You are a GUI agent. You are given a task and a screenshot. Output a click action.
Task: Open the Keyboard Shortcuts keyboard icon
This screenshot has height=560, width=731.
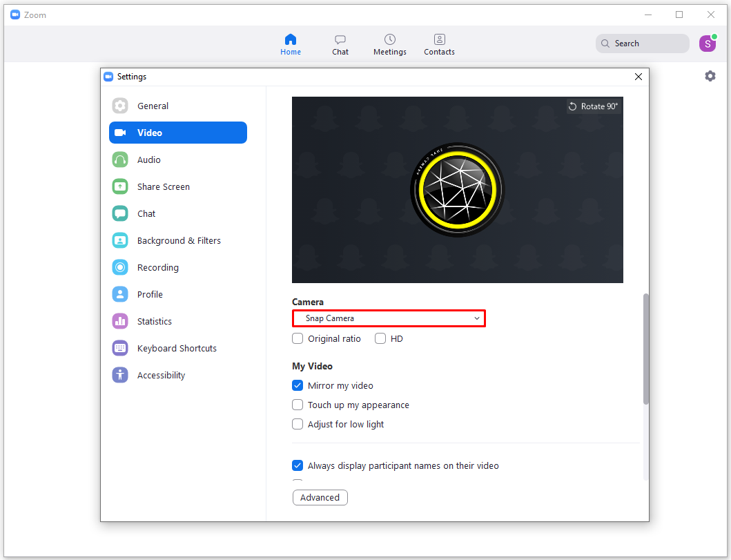click(x=120, y=348)
